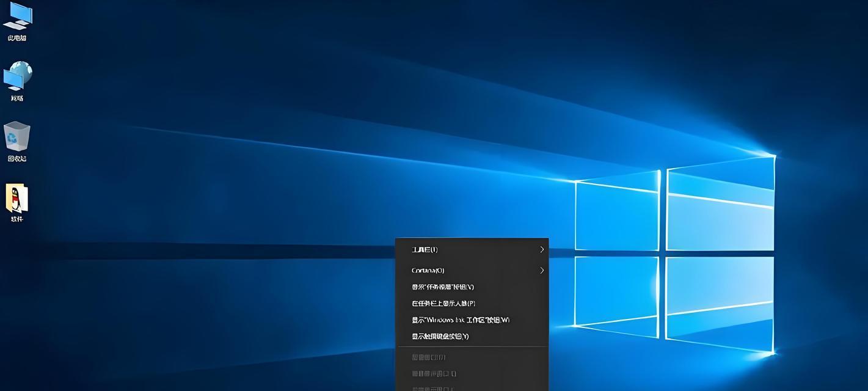
Task: Toggle Show touch keyboard button (Y) entry
Action: tap(472, 337)
